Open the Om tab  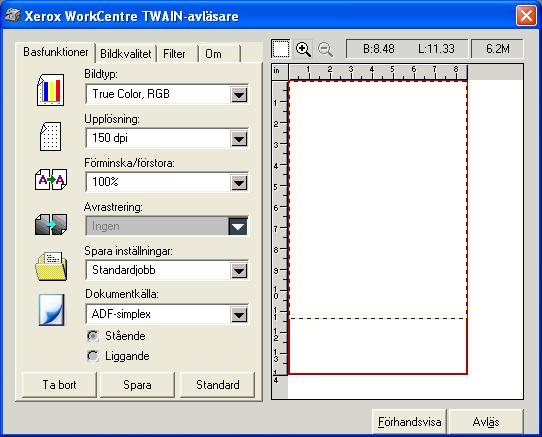pos(219,54)
